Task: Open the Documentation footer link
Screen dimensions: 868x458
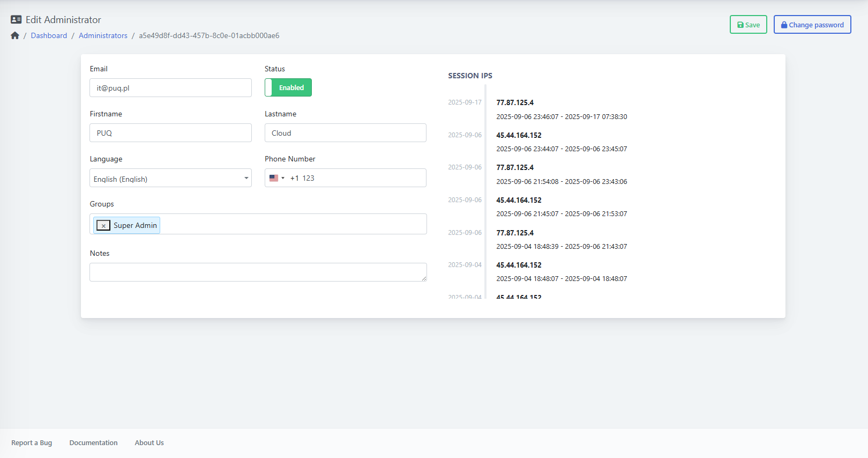Action: [x=93, y=443]
